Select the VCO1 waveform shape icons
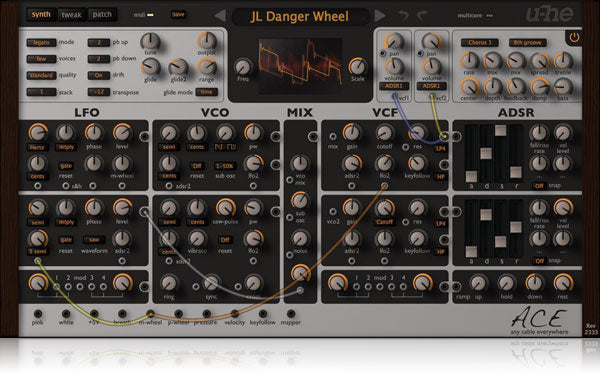 coord(225,147)
